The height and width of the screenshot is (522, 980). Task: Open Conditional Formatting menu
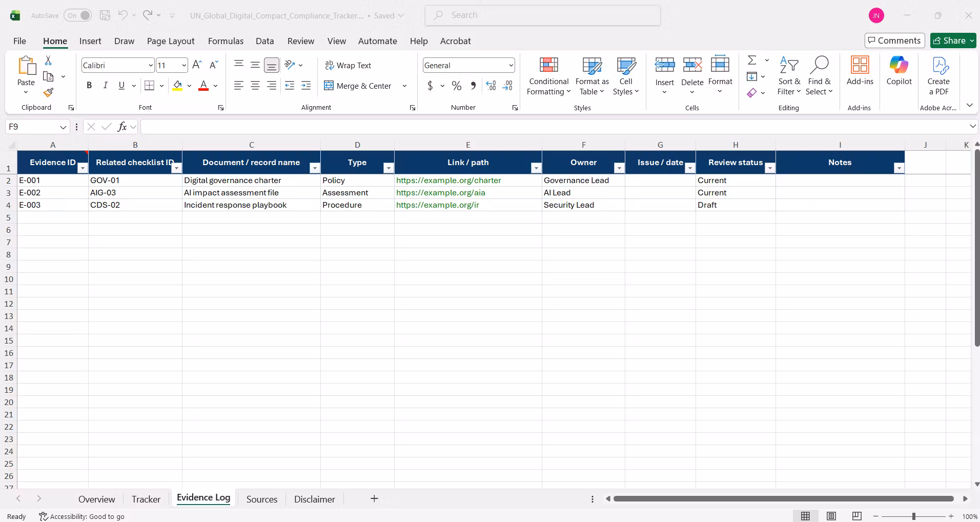(548, 77)
